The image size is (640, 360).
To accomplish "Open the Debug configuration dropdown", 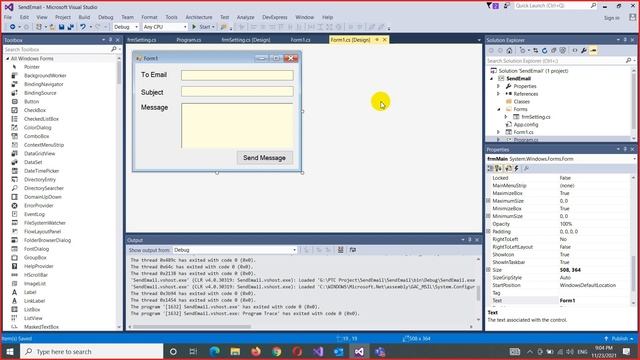I will (x=126, y=27).
